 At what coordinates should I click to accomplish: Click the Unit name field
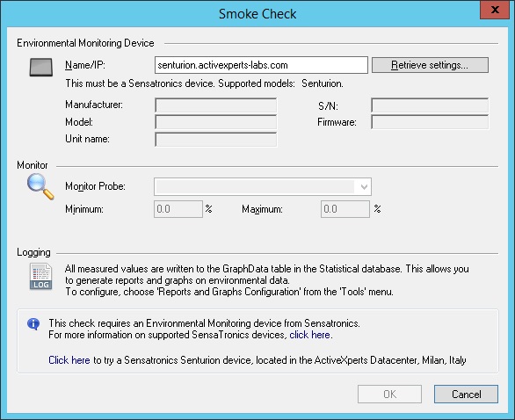click(216, 139)
